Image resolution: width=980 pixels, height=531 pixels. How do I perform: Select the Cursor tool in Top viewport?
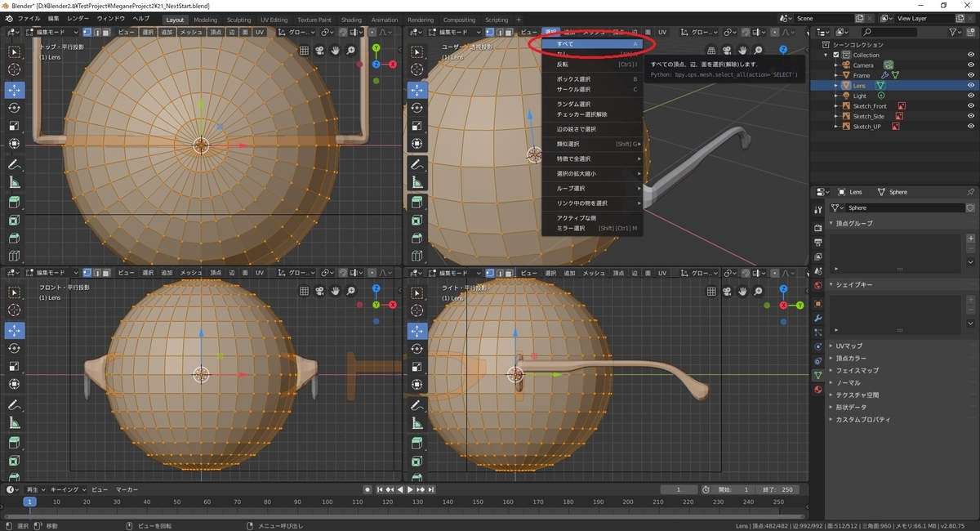coord(15,69)
